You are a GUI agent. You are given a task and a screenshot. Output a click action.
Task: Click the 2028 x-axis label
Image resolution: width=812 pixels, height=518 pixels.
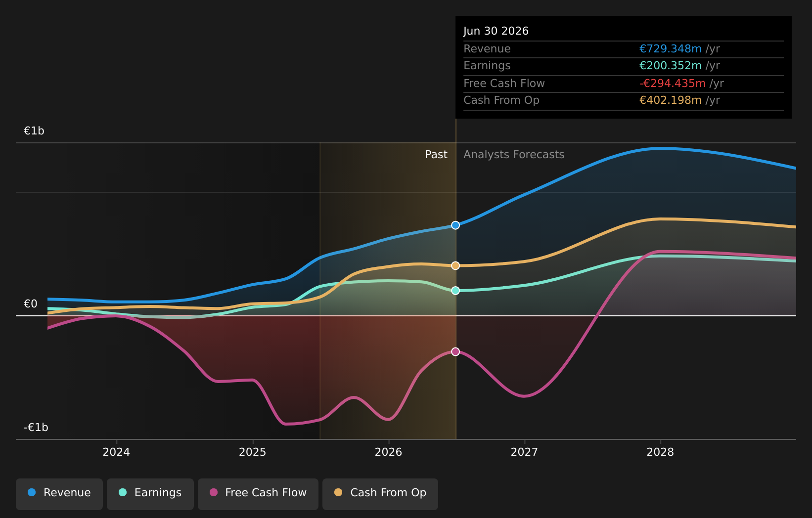[660, 452]
